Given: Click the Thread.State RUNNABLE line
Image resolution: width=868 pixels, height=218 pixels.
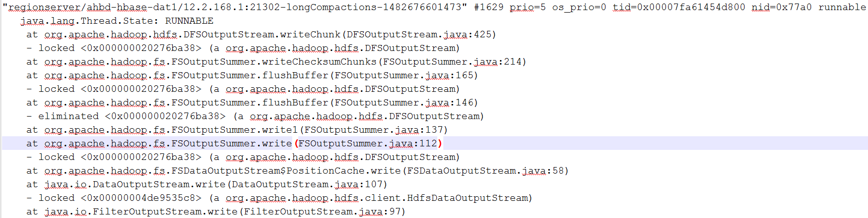Looking at the screenshot, I should click(x=117, y=21).
